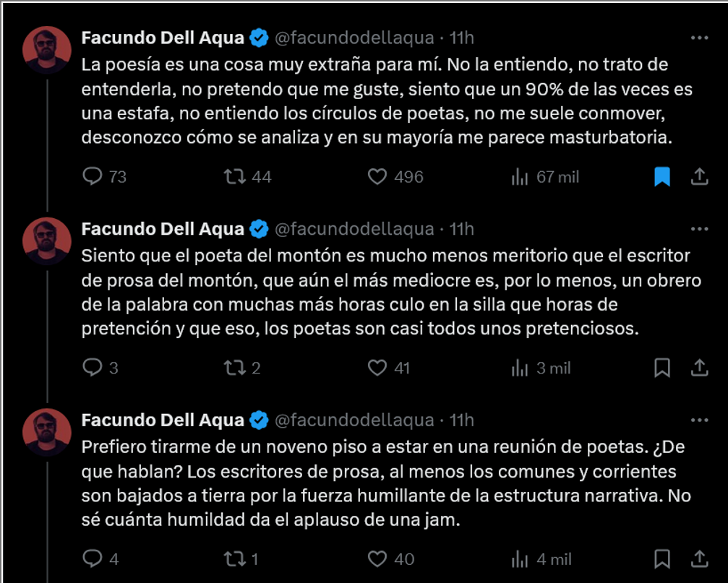Click the profile avatar on the third tweet
The height and width of the screenshot is (583, 728).
click(47, 433)
